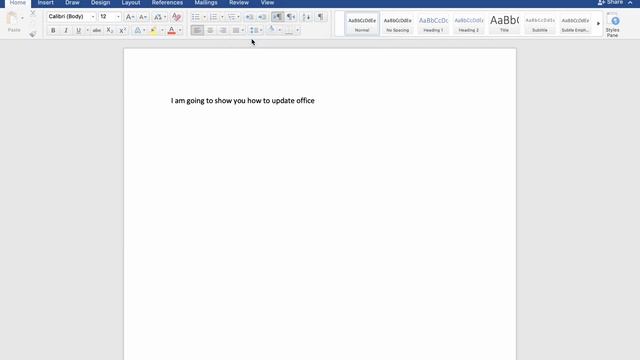Switch to the Layout tab
This screenshot has height=360, width=640.
tap(131, 3)
